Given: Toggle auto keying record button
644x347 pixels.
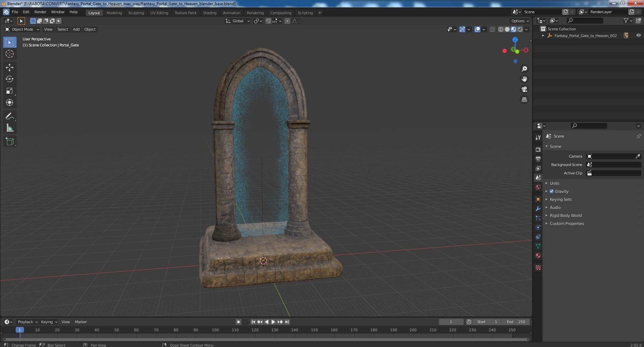Looking at the screenshot, I should (238, 322).
